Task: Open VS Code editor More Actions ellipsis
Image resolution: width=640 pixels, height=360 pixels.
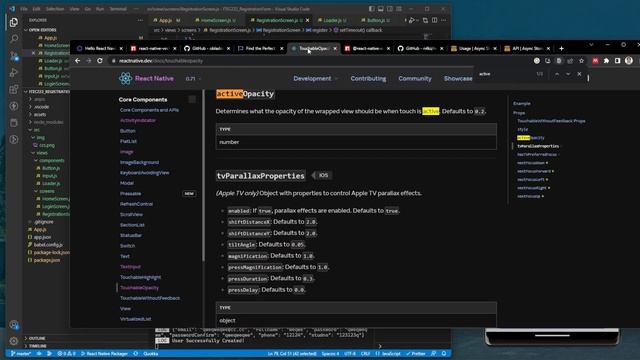Action: pos(444,20)
